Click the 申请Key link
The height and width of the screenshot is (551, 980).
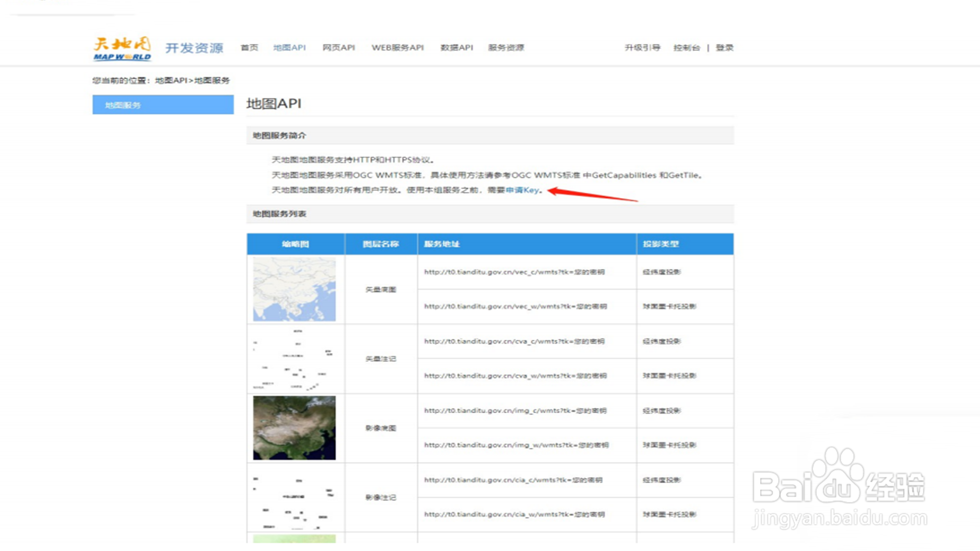click(522, 190)
